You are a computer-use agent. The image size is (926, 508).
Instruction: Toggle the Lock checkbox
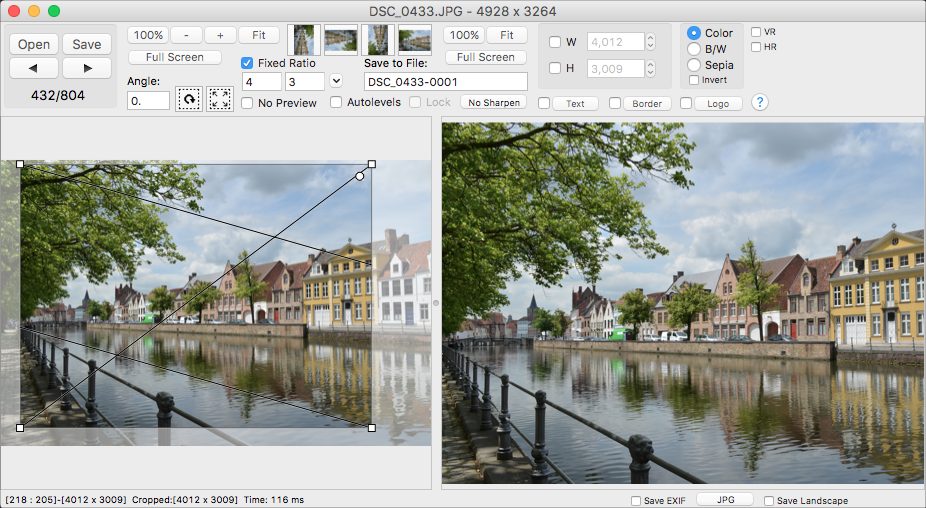pos(415,102)
